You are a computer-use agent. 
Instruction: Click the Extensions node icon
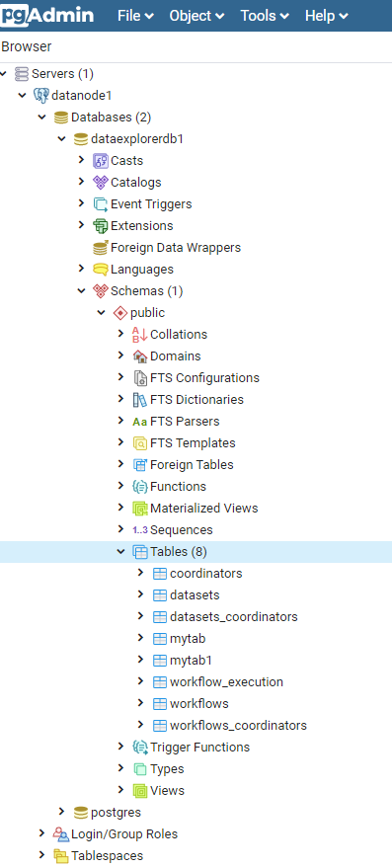tap(100, 226)
